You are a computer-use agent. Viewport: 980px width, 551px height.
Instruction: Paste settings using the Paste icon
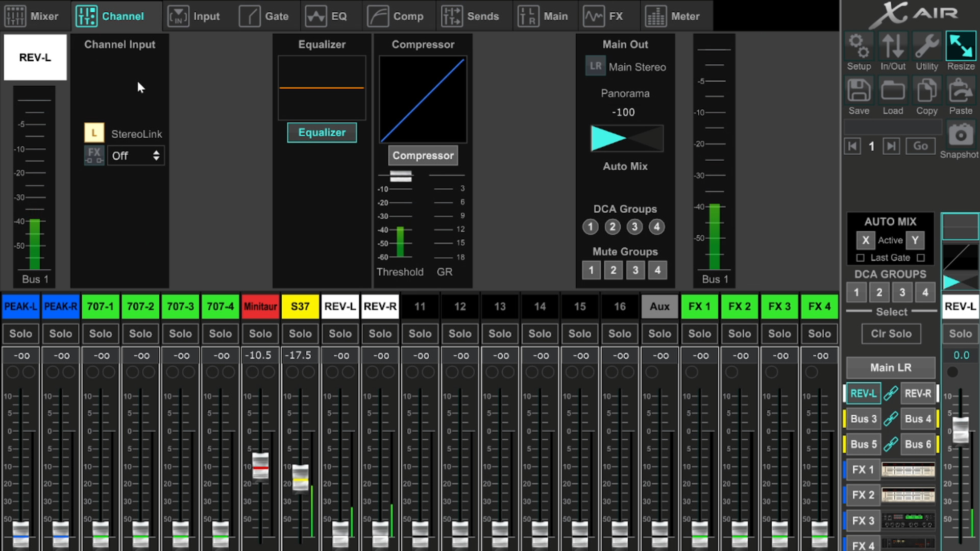[x=960, y=90]
